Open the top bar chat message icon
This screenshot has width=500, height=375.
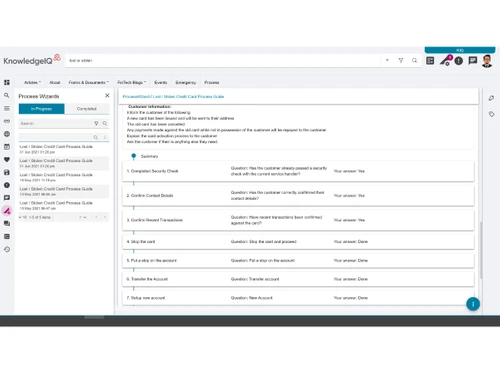coord(473,61)
